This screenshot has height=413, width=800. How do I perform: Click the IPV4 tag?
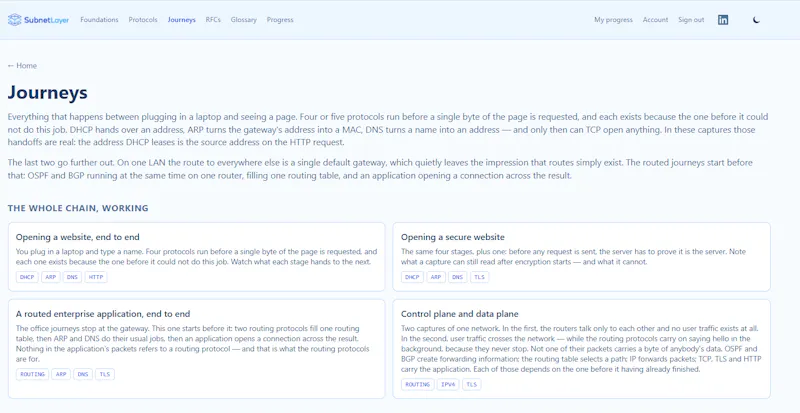(448, 384)
